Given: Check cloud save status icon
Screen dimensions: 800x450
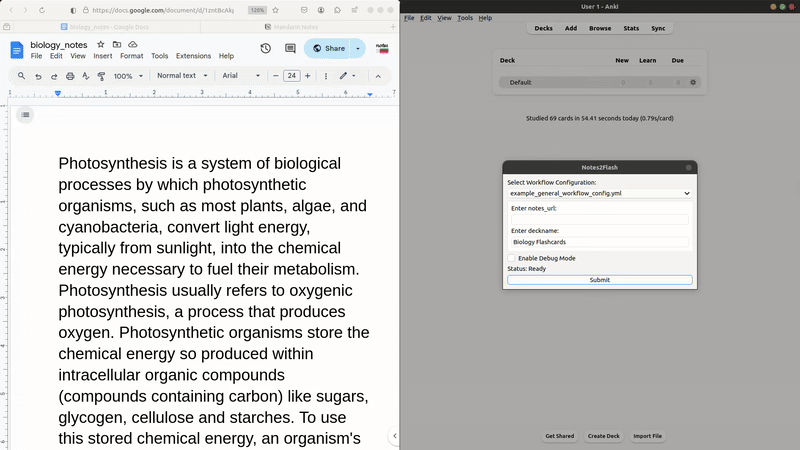Looking at the screenshot, I should [133, 44].
